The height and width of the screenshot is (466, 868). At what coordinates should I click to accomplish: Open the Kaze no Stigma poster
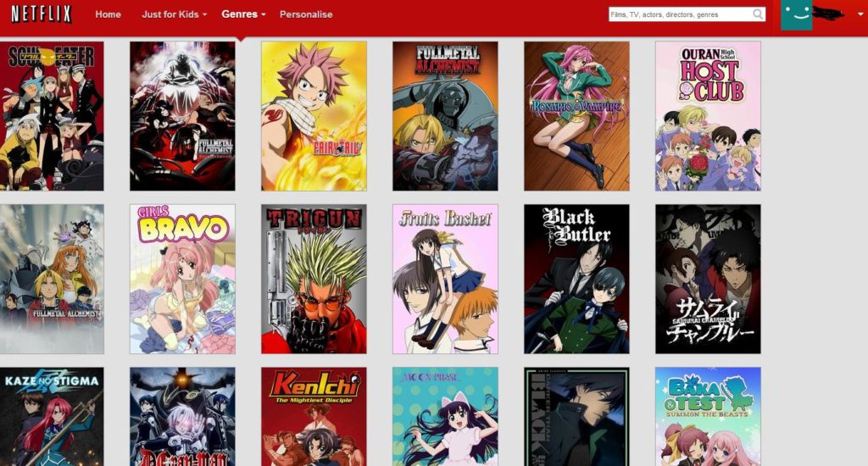(52, 417)
